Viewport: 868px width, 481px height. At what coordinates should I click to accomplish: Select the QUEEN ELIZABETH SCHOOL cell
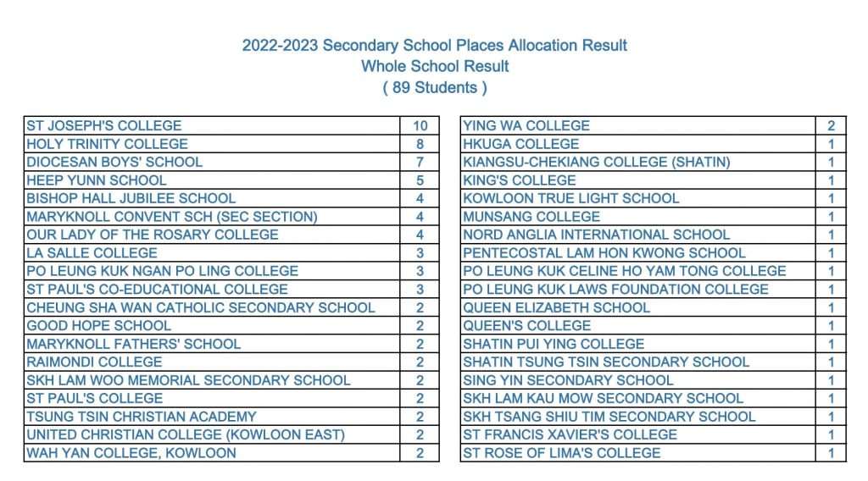[557, 307]
